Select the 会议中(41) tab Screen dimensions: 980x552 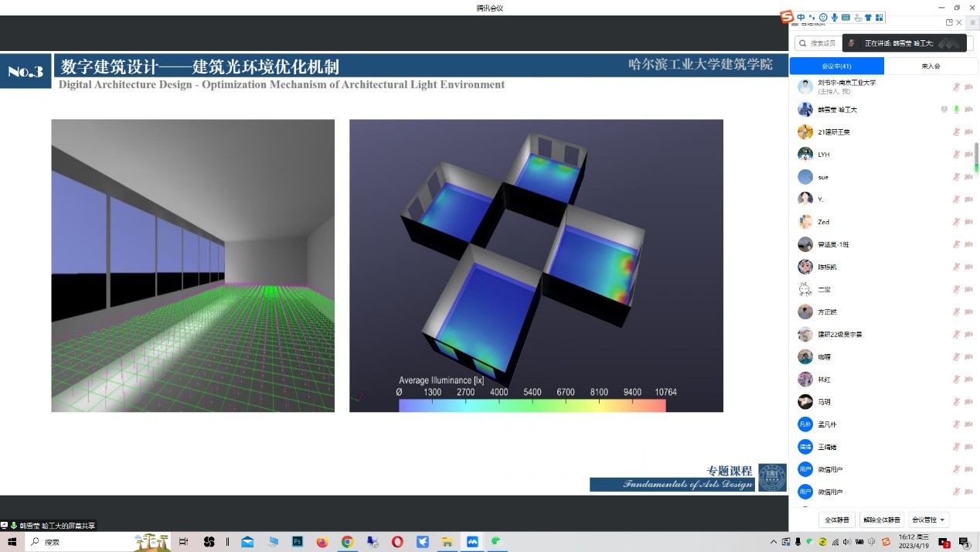coord(836,66)
